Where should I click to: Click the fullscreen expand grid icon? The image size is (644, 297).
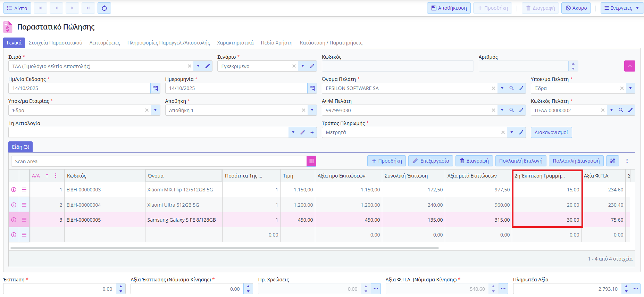(612, 161)
